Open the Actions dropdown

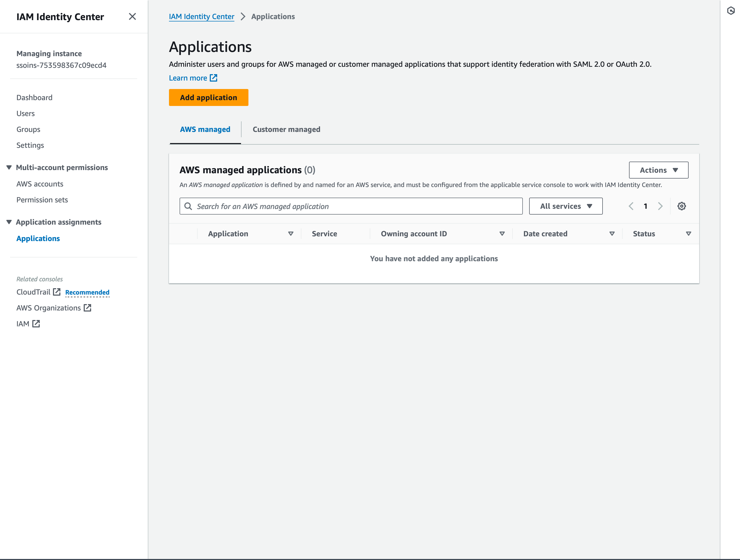(658, 170)
